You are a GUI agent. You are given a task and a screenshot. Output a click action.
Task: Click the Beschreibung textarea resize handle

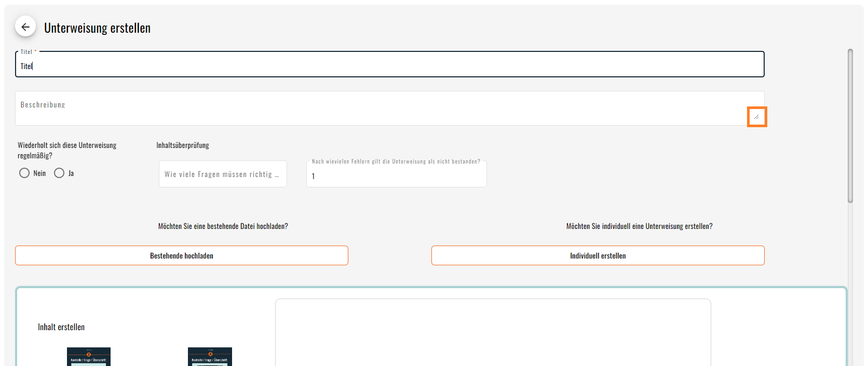click(757, 117)
